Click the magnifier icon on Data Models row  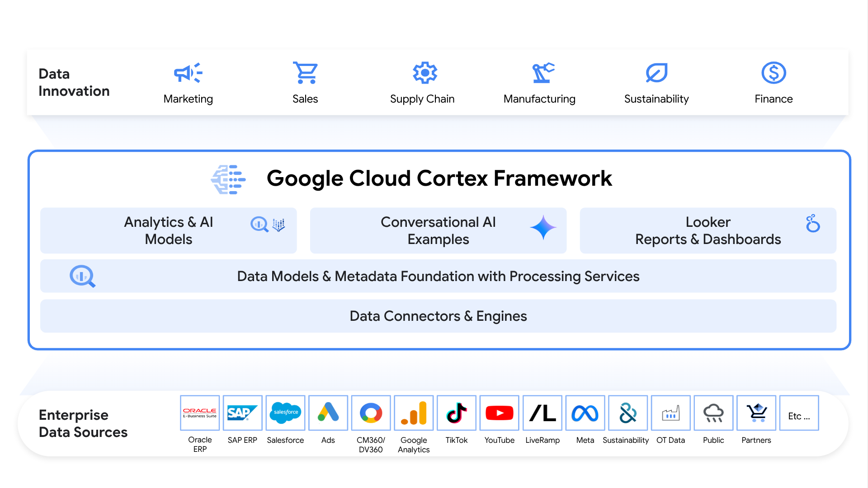83,276
